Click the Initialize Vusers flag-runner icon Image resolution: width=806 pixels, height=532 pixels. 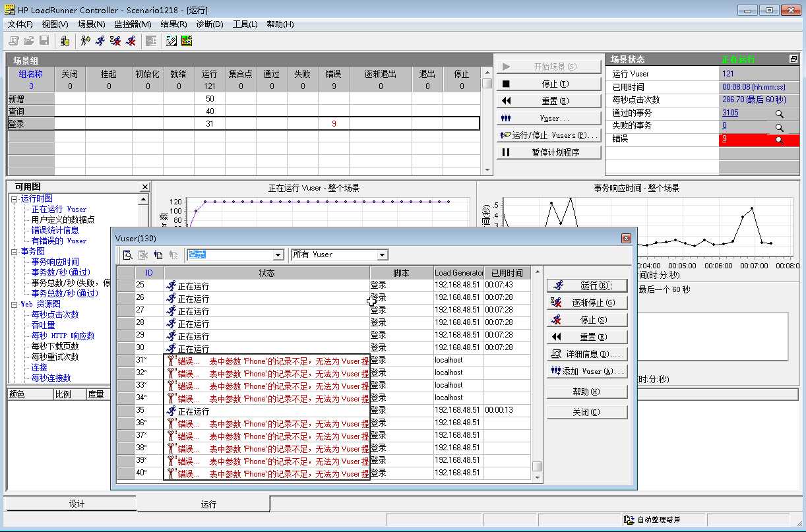(85, 41)
